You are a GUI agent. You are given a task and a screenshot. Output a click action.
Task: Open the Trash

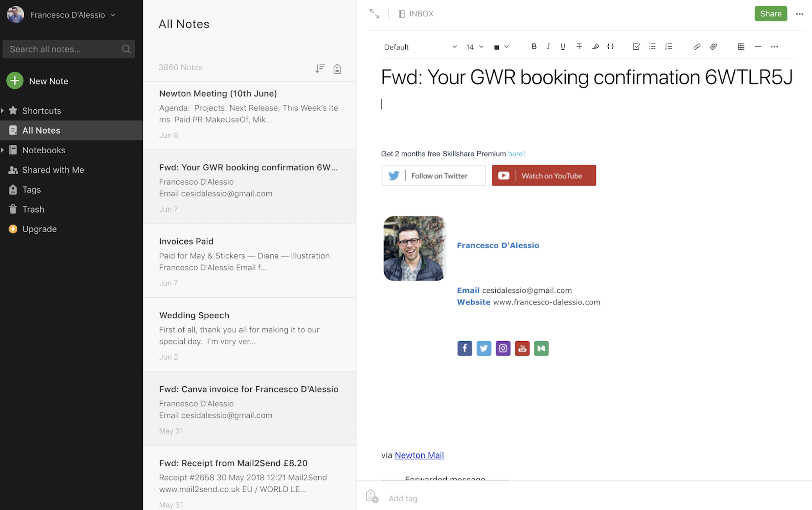click(x=33, y=209)
